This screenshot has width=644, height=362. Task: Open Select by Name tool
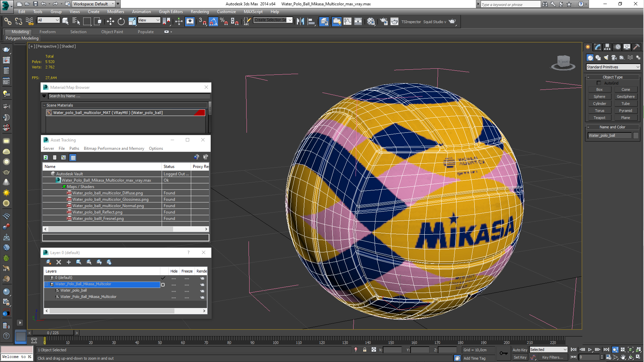pos(76,21)
